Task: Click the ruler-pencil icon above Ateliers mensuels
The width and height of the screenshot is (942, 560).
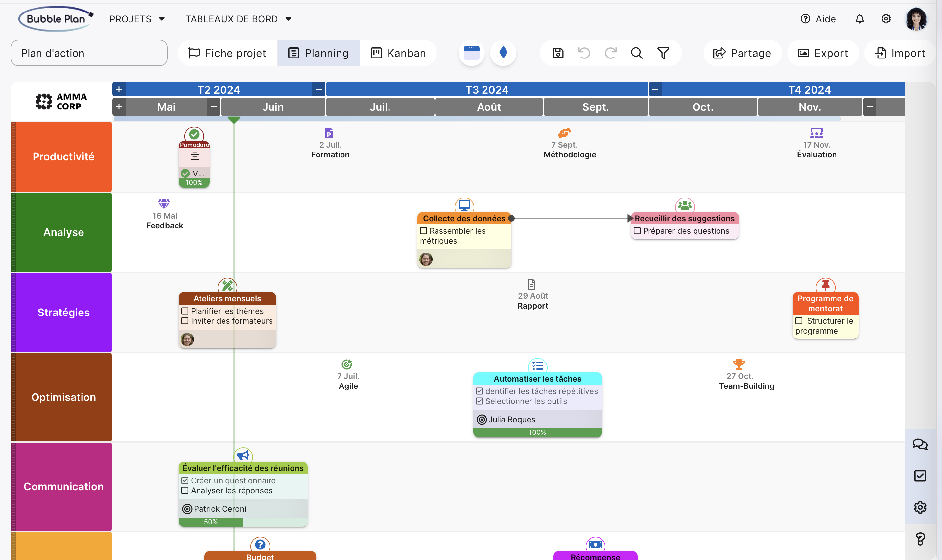Action: pos(227,285)
